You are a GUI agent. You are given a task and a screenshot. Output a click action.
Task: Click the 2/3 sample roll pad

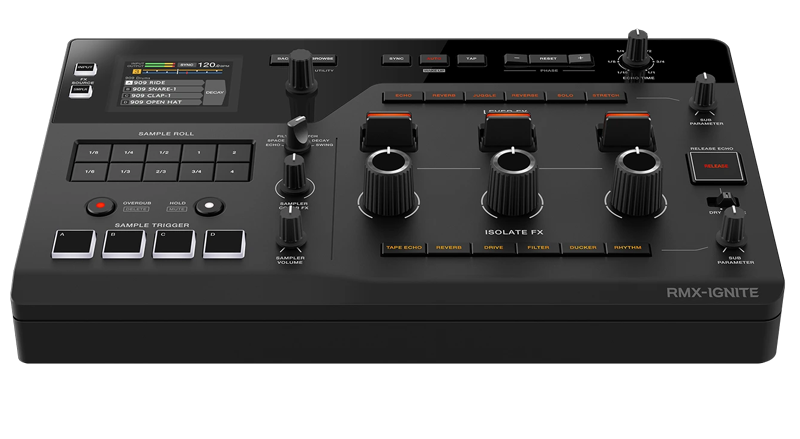pos(161,172)
